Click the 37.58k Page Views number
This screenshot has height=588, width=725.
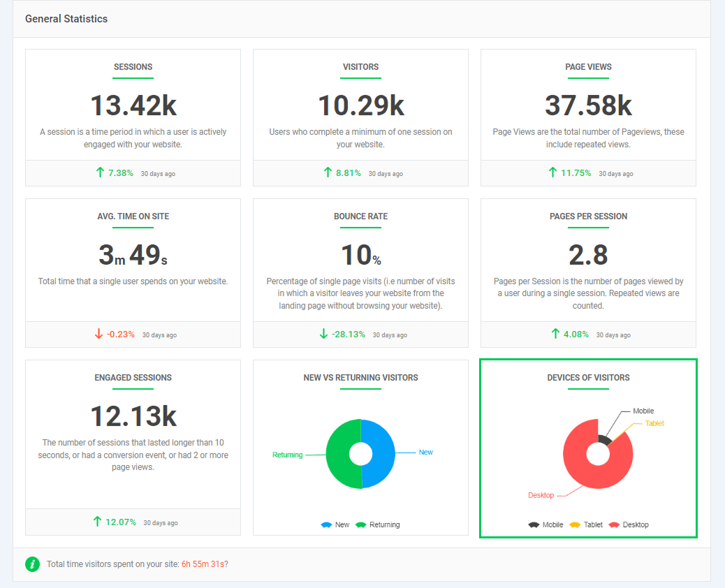pyautogui.click(x=588, y=105)
